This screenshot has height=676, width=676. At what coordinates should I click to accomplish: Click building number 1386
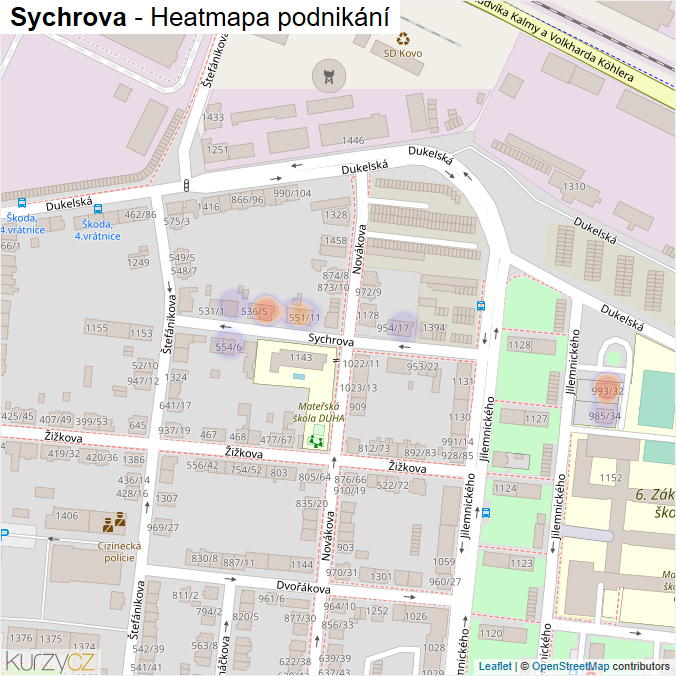pos(134,460)
